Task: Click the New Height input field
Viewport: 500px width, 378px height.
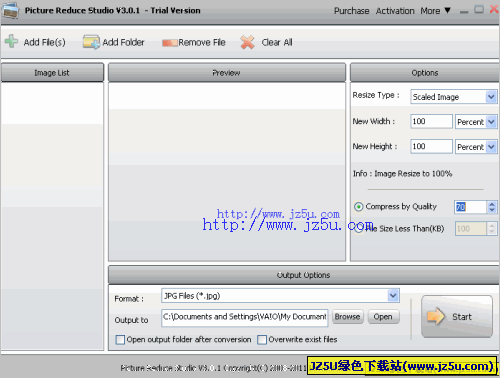Action: [431, 146]
